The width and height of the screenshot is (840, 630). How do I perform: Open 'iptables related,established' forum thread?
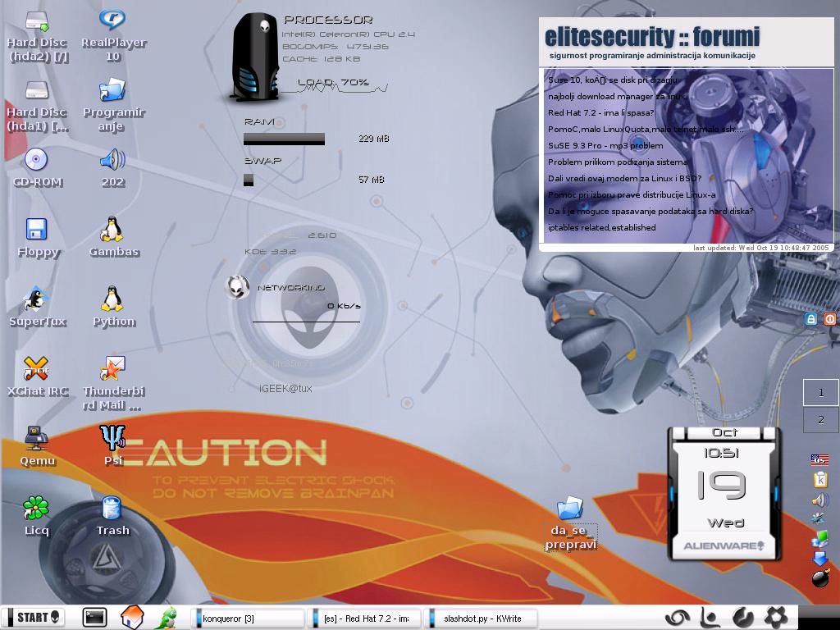(601, 228)
